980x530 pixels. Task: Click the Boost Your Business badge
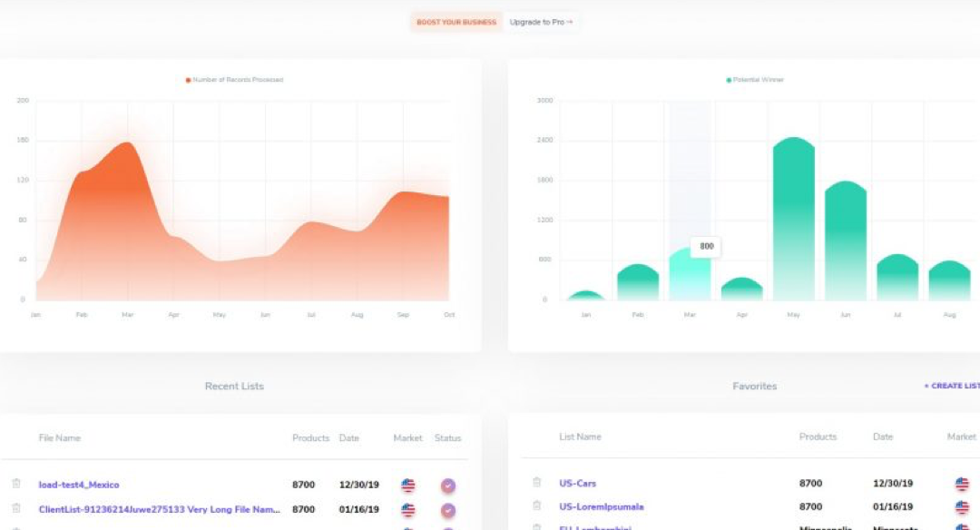coord(456,22)
